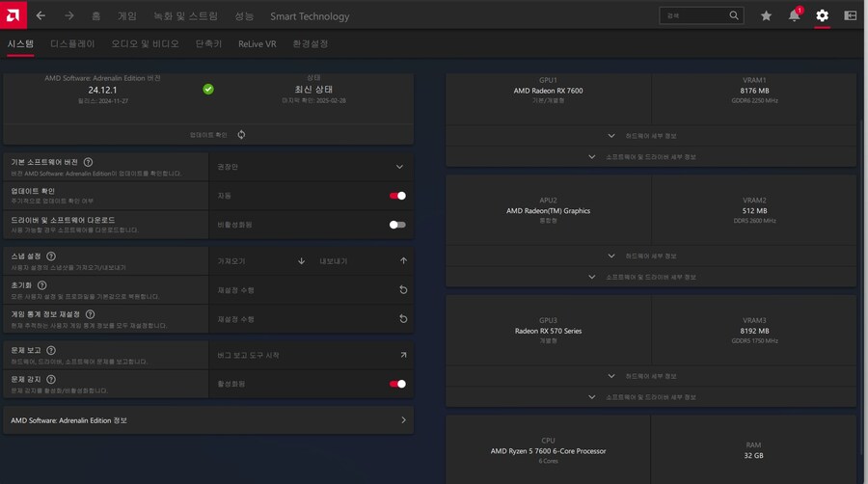Click the back arrow in top navigation
The image size is (868, 484).
41,16
